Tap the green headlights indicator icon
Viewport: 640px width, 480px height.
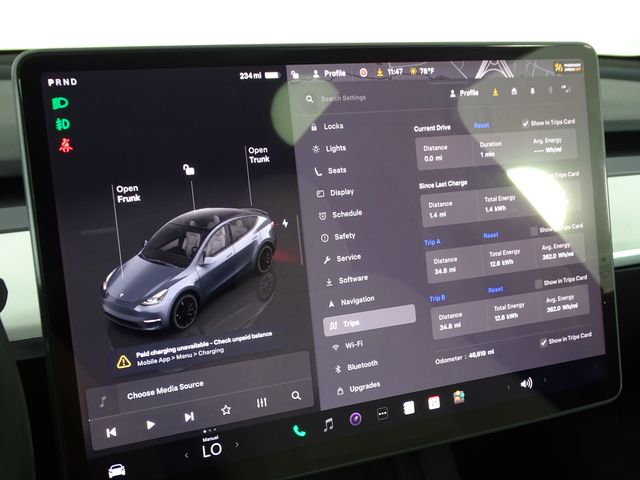(60, 103)
